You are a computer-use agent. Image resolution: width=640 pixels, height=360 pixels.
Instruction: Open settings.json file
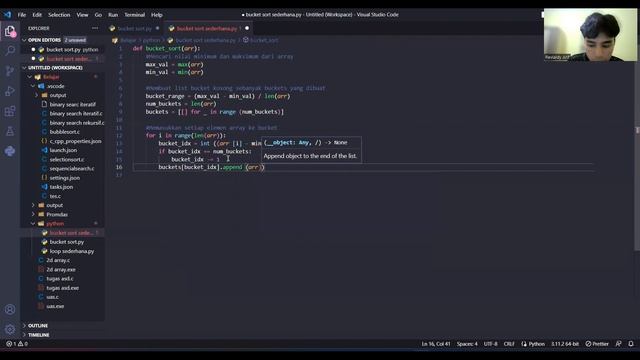point(64,178)
